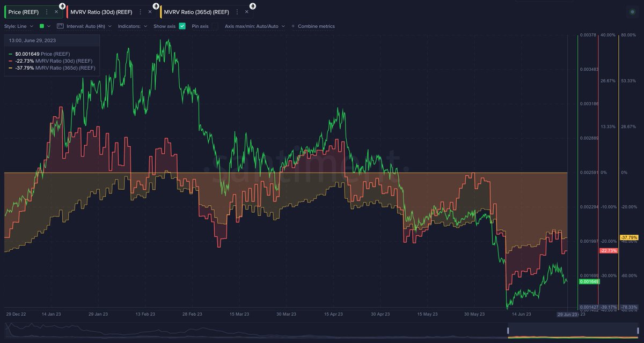Click the 40.00% label on red axis

click(608, 35)
